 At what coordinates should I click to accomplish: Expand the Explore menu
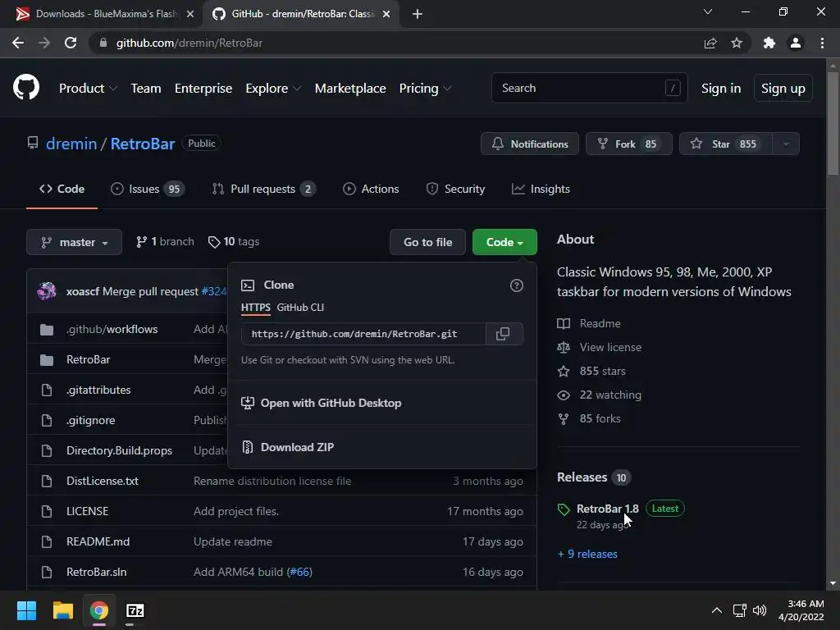[273, 89]
